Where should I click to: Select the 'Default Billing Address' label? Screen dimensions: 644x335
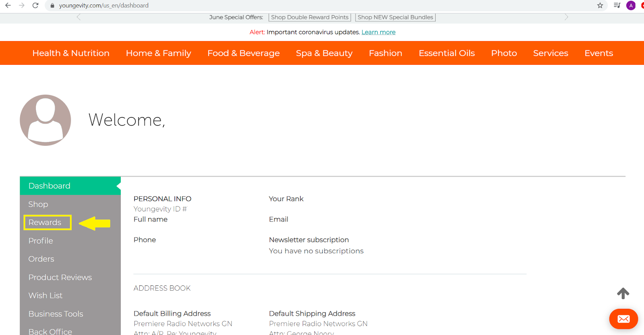(172, 314)
